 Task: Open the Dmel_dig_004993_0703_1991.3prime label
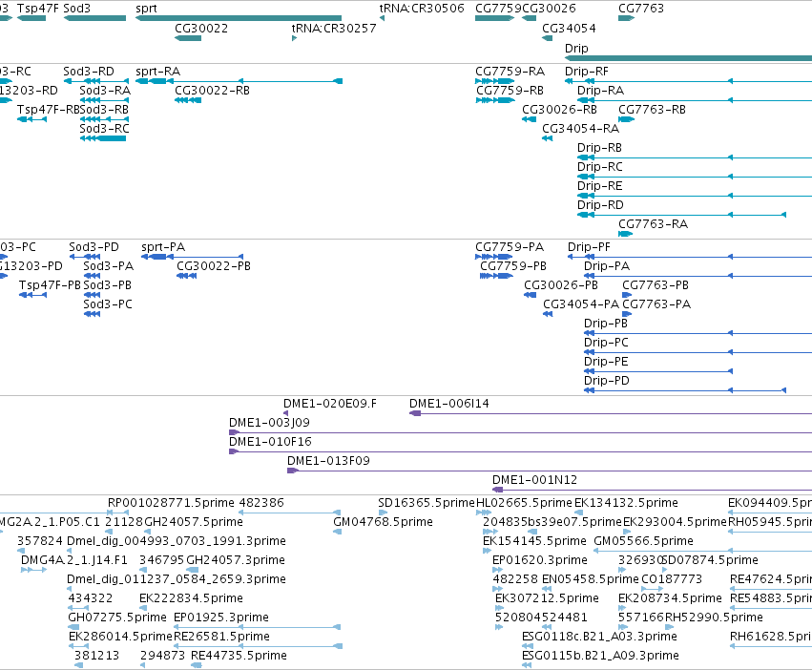tap(177, 541)
